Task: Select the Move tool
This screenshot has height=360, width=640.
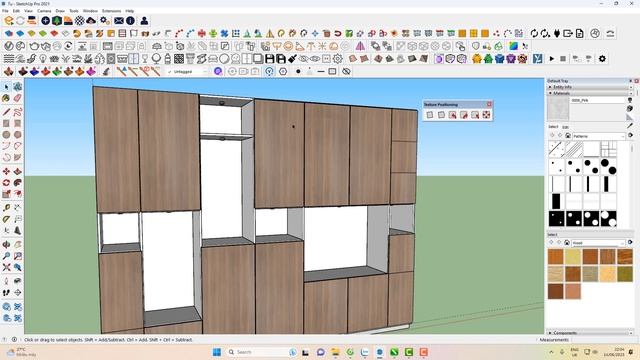Action: pos(6,171)
